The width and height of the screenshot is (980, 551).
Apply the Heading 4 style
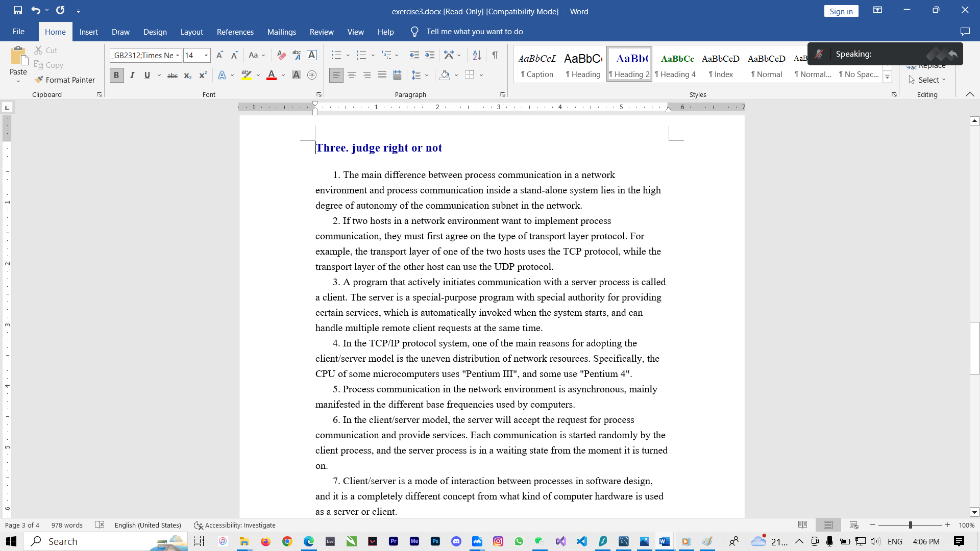click(x=675, y=64)
